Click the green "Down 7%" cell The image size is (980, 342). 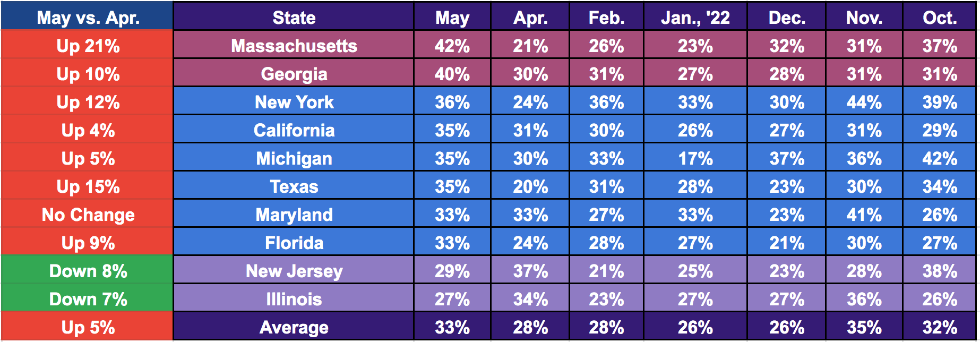point(88,299)
